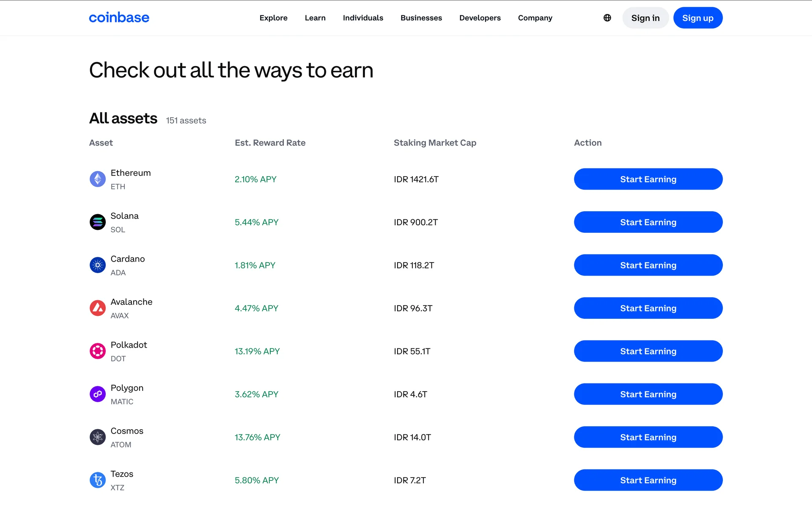
Task: Click the Polygon coin icon
Action: [98, 394]
